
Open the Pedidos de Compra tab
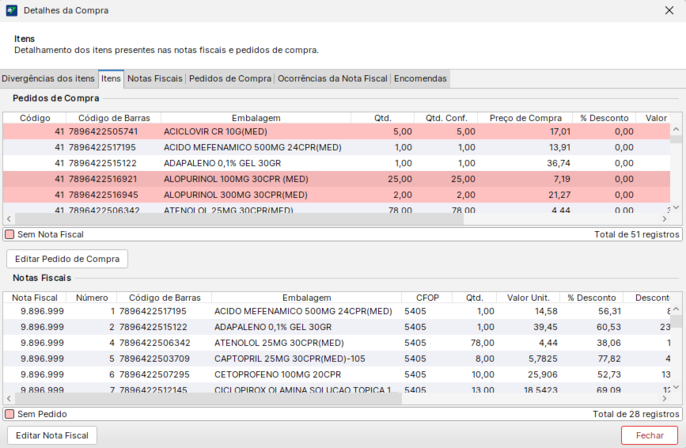[x=230, y=79]
